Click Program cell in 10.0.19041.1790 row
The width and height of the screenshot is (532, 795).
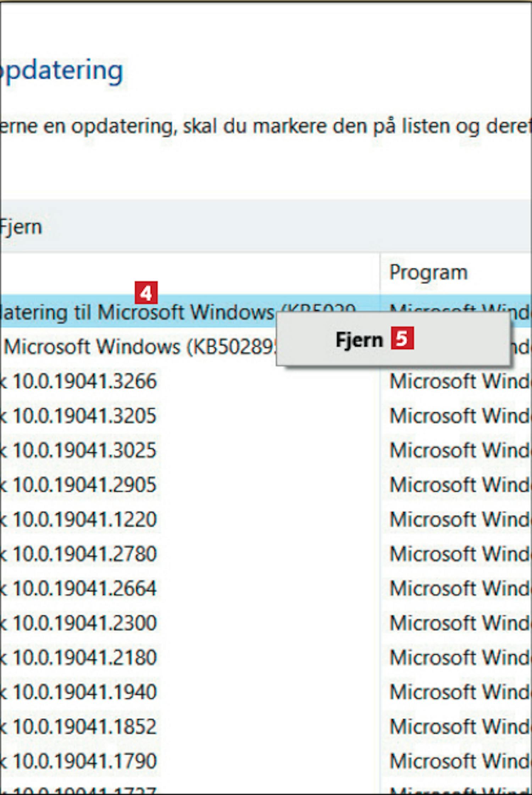pos(460,761)
